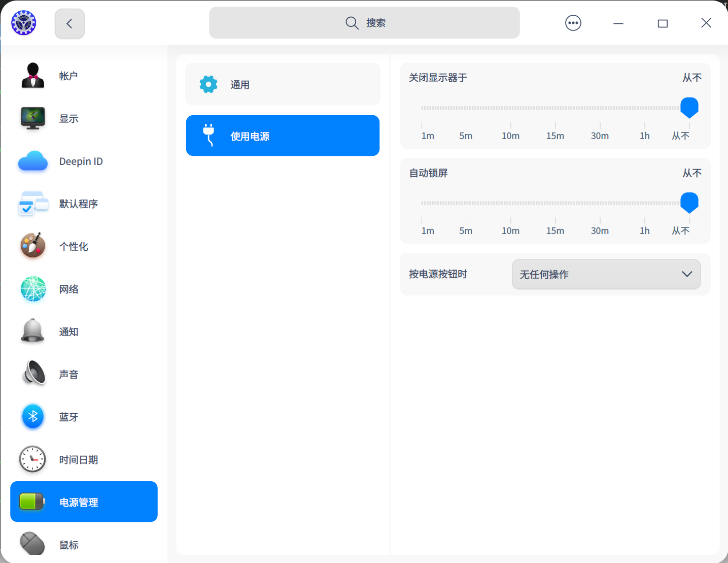This screenshot has height=563, width=728.
Task: Open the 默认程序 settings label
Action: pos(79,204)
